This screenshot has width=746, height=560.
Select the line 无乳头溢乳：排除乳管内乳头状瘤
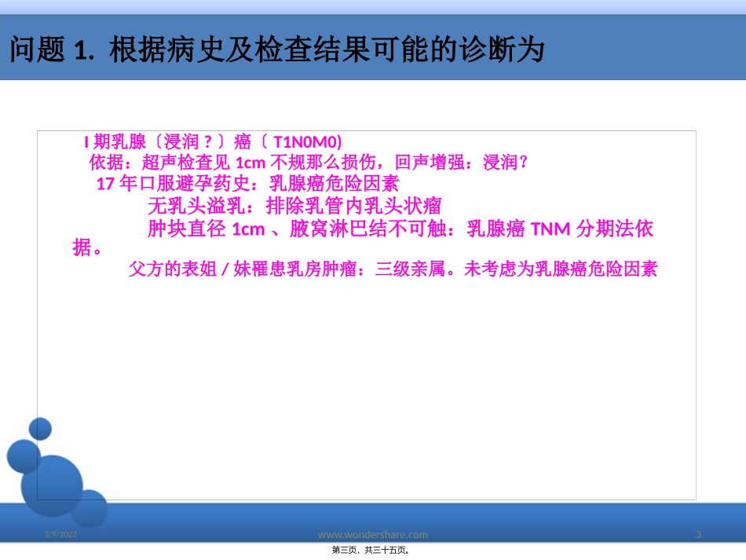(x=294, y=206)
